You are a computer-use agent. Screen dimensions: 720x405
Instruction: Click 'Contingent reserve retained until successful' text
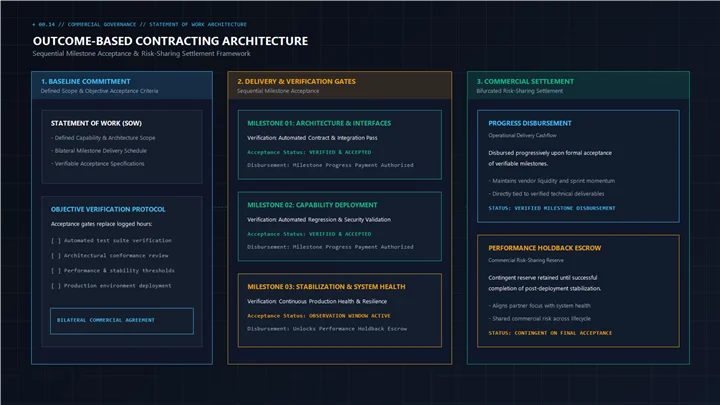(542, 278)
